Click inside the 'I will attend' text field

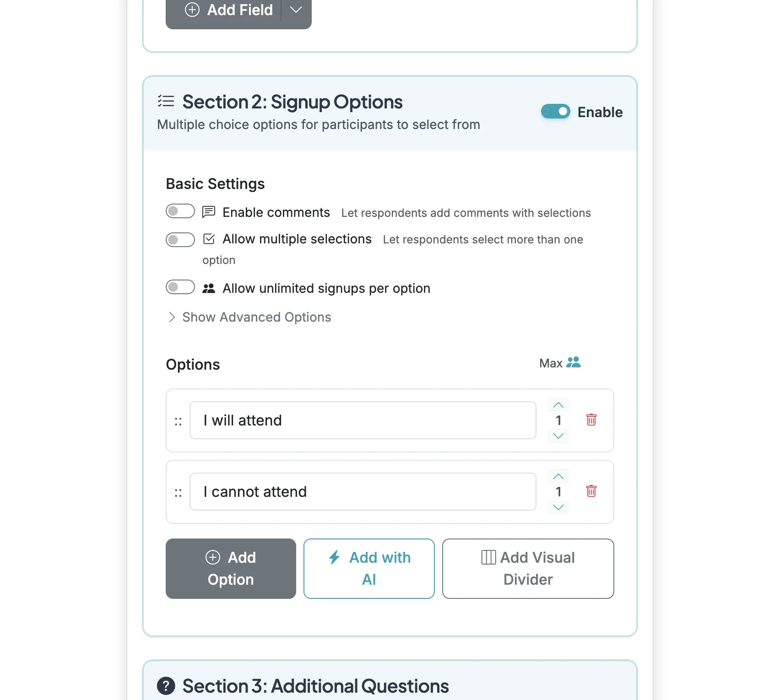(363, 420)
